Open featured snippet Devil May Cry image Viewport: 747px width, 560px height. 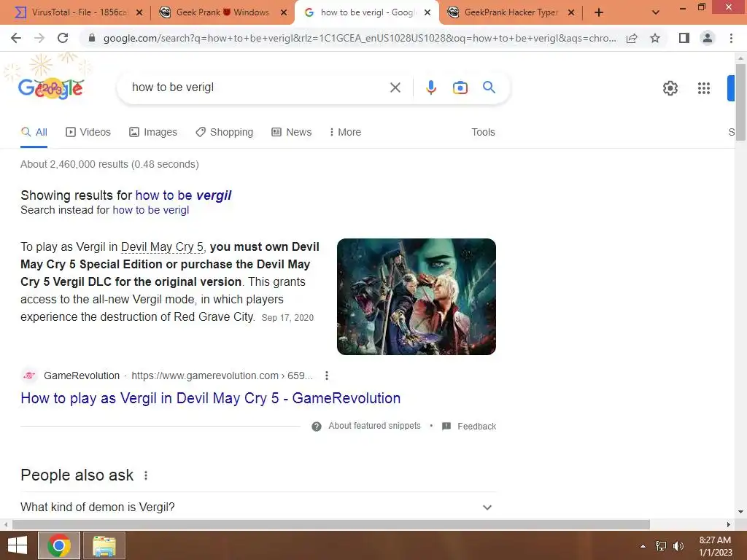(x=417, y=297)
